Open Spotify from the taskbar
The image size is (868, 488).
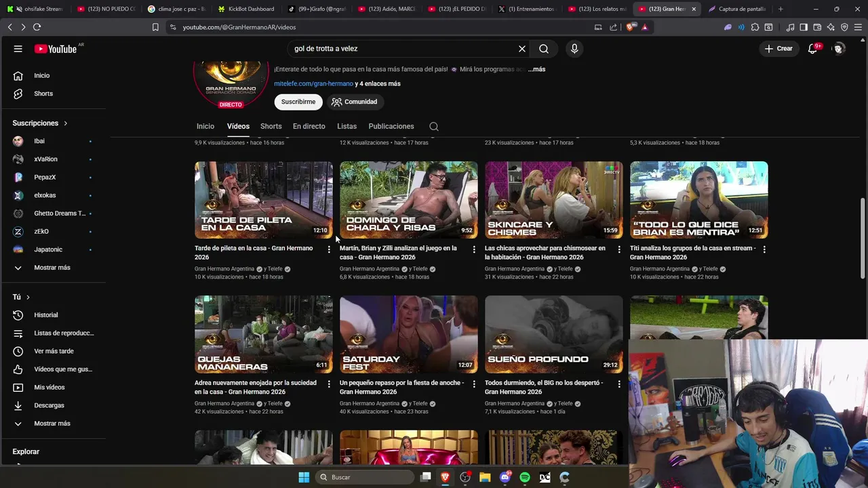click(525, 477)
